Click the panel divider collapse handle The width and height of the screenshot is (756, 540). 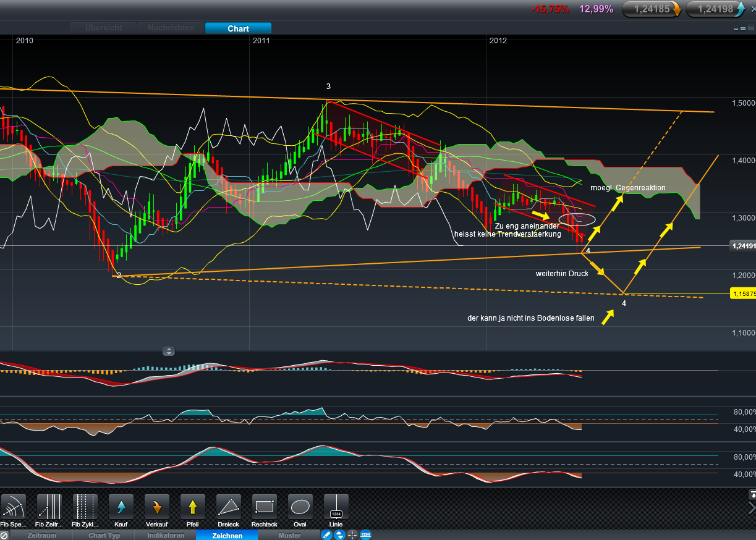pyautogui.click(x=169, y=351)
